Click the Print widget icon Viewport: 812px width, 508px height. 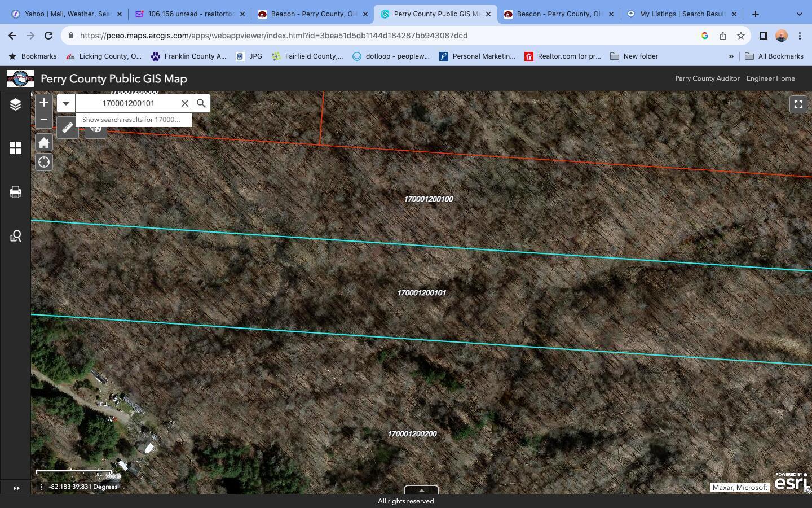[15, 192]
